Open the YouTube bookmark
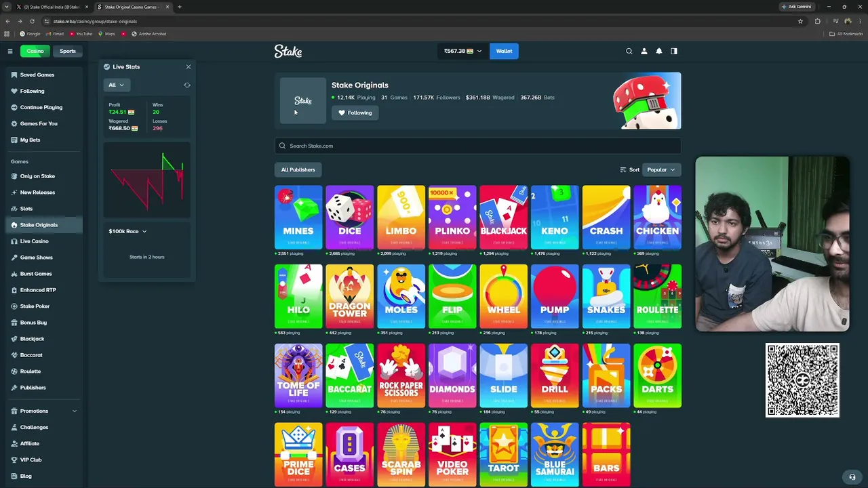The image size is (868, 488). 81,34
